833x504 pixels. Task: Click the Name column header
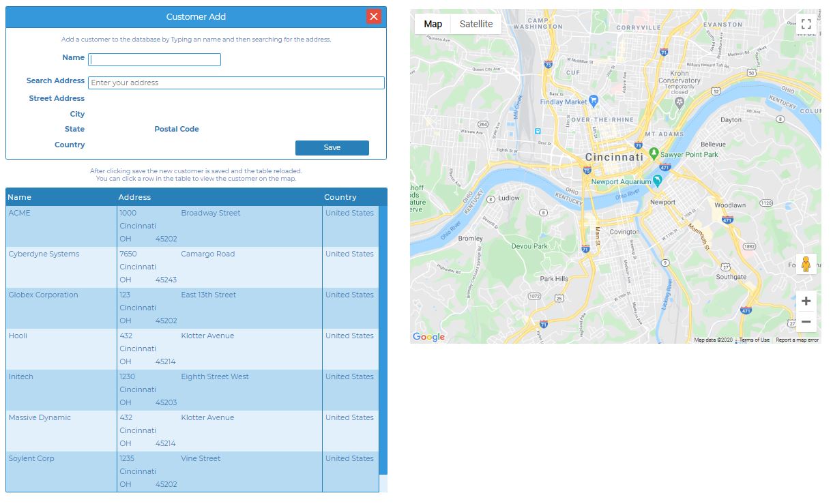(20, 197)
